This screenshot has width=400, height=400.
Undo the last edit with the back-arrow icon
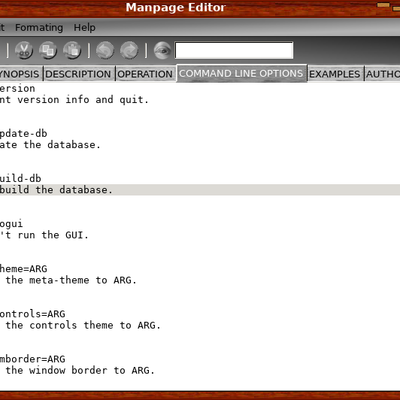pyautogui.click(x=105, y=50)
